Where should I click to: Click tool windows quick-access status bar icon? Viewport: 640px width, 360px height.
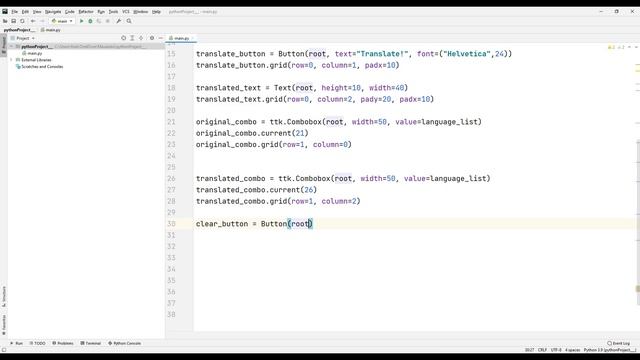click(x=4, y=350)
